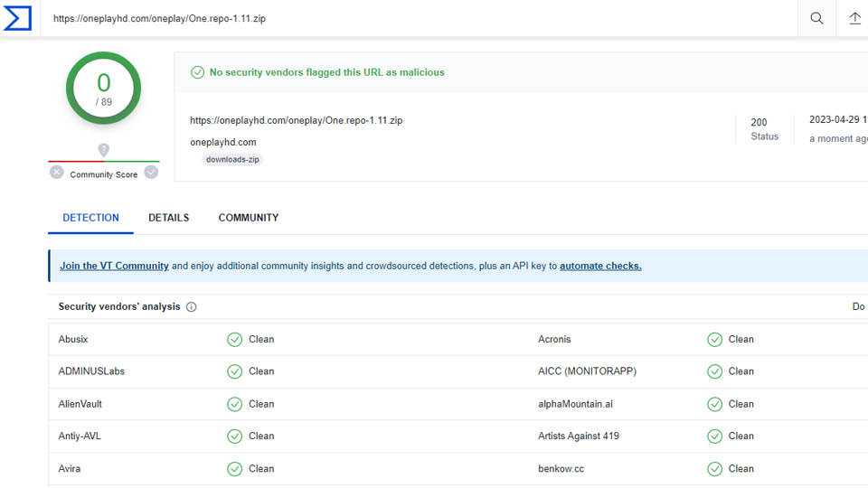Click the Community Score label
Viewport: 868px width, 488px height.
(103, 174)
